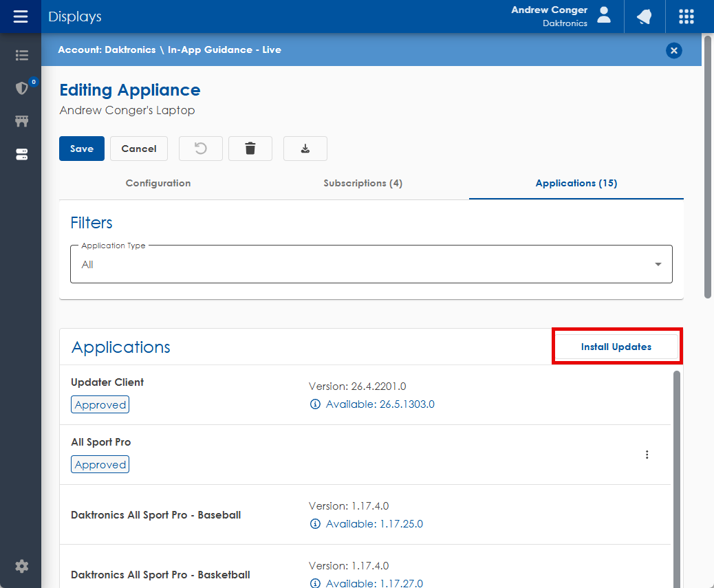Screen dimensions: 714x588
Task: Open settings gear in sidebar
Action: point(21,567)
